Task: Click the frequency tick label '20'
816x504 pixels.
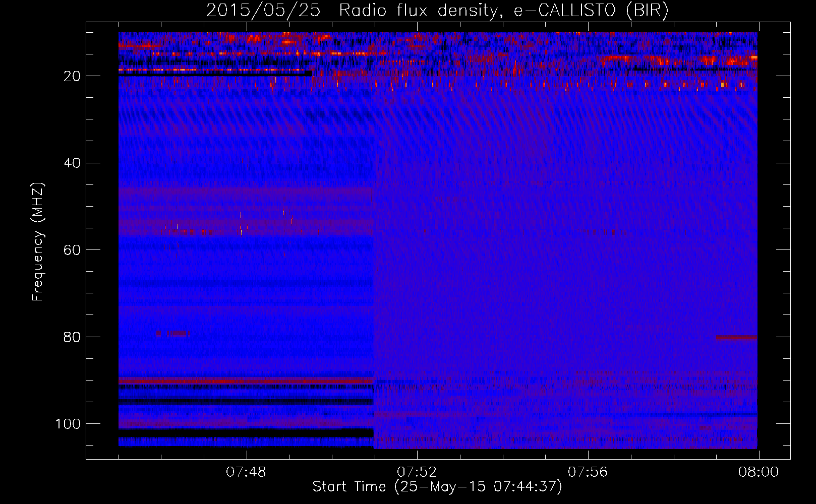Action: pyautogui.click(x=73, y=76)
